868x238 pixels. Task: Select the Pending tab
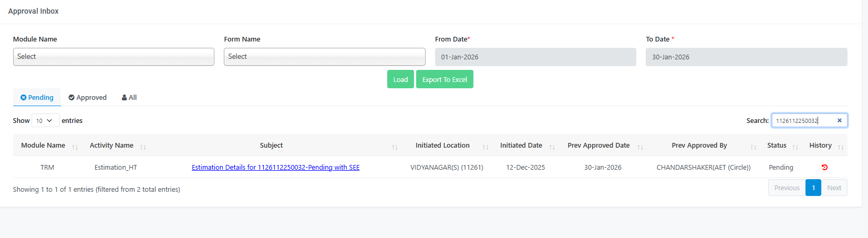(x=37, y=98)
